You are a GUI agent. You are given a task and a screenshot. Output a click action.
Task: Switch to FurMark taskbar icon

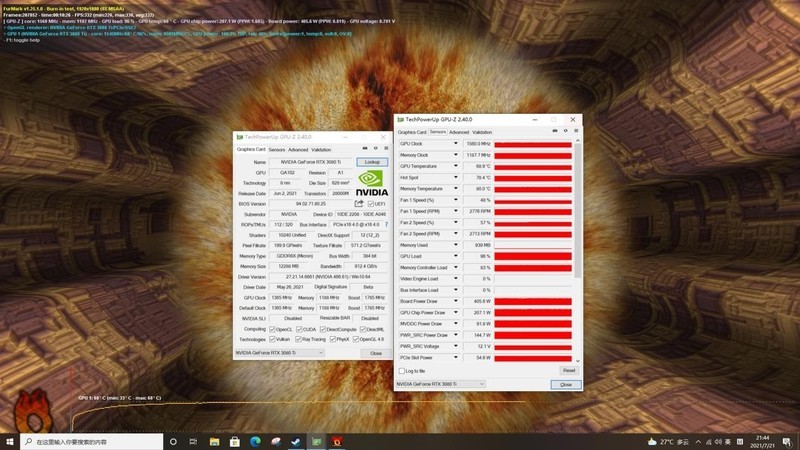tap(337, 441)
